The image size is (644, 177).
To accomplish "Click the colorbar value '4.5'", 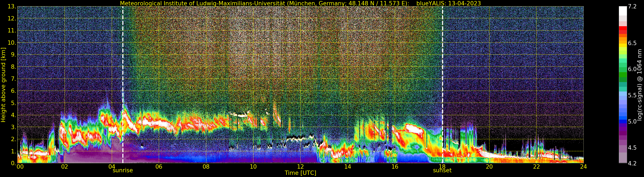I will (x=632, y=148).
